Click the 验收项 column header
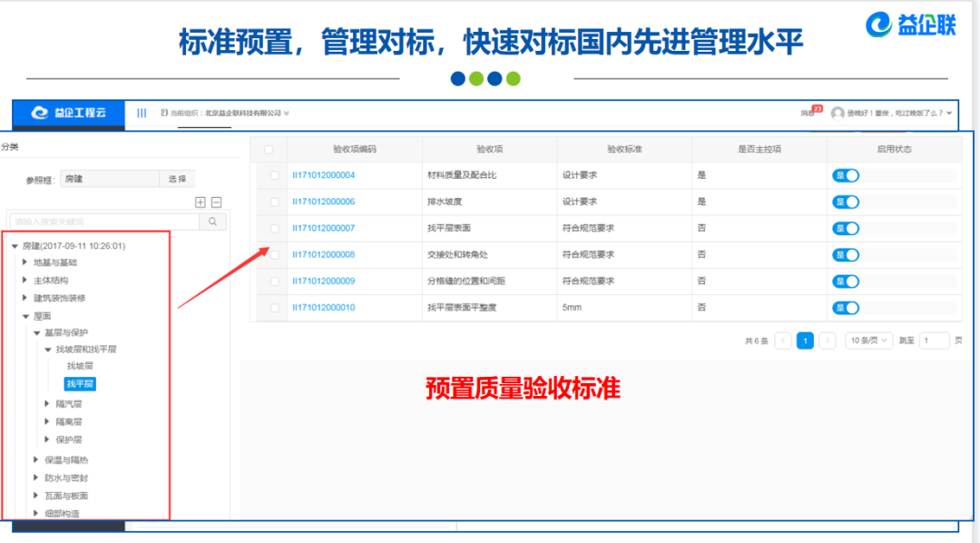The image size is (980, 543). pyautogui.click(x=489, y=150)
